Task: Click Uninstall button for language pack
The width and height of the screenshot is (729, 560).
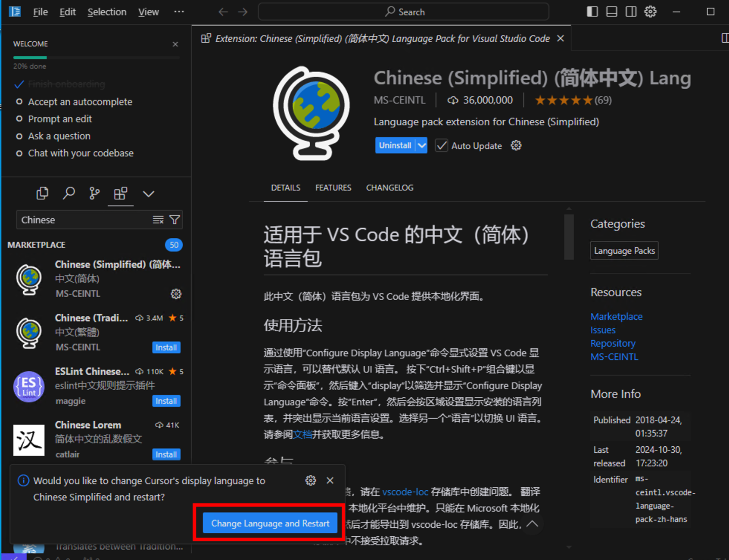Action: point(395,146)
